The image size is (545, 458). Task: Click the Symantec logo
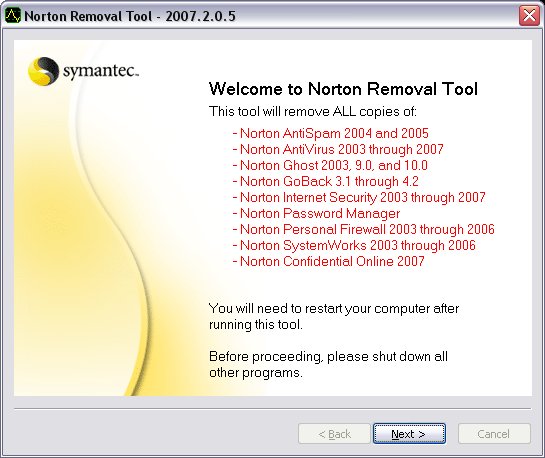(x=83, y=71)
